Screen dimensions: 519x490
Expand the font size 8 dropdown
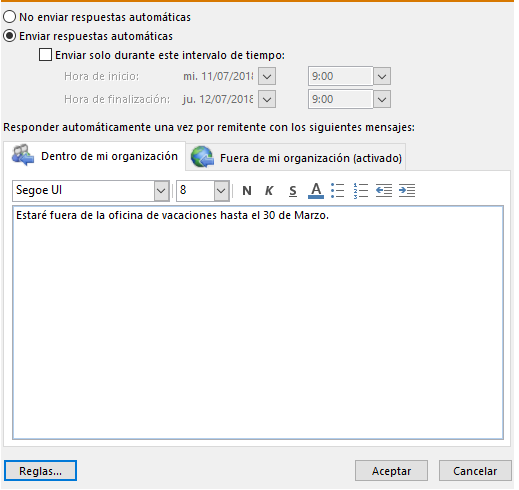tap(221, 191)
